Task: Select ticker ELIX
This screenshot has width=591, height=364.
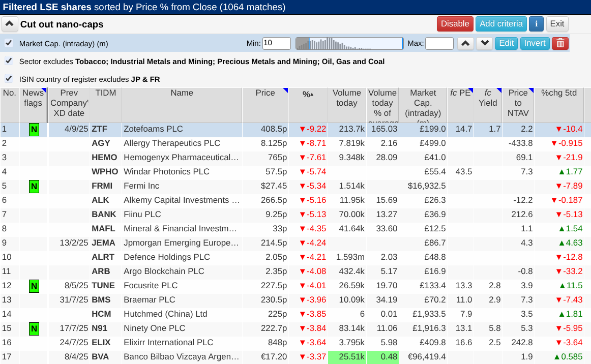Action: click(x=101, y=343)
